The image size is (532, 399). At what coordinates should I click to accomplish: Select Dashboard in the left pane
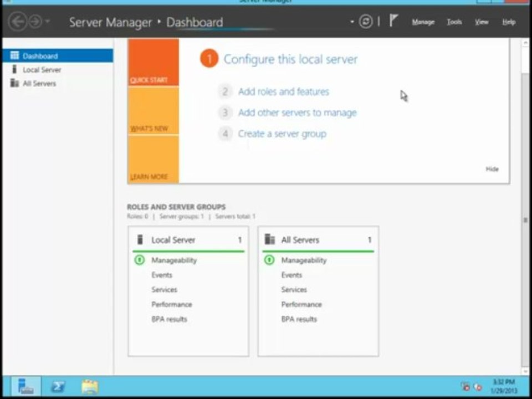(58, 55)
